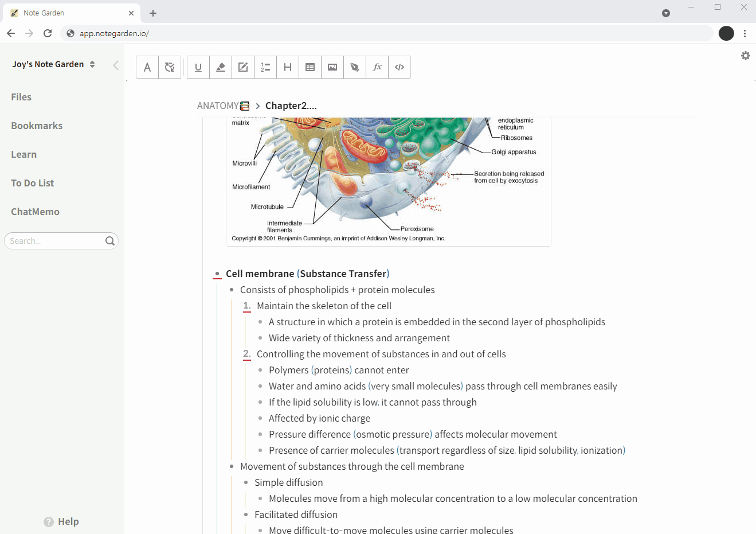Insert a table using toolbar icon

coord(310,67)
